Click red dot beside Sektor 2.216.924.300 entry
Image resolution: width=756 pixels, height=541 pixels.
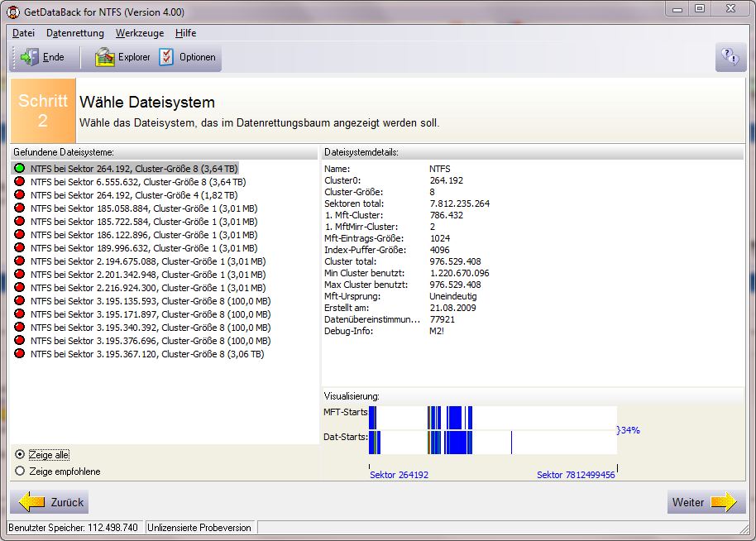pos(19,287)
